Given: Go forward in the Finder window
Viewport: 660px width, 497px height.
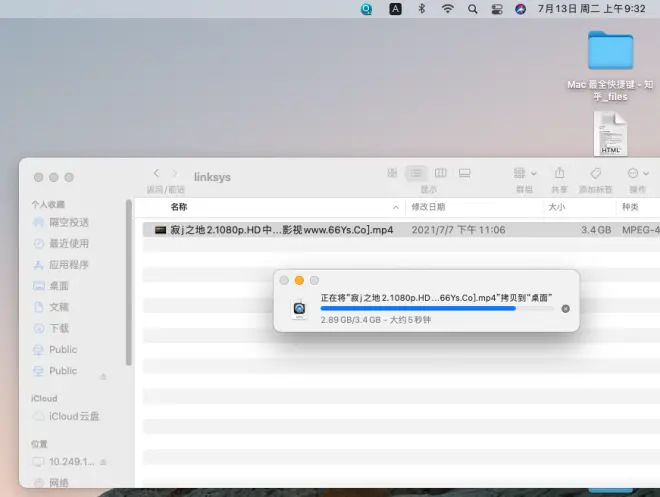Looking at the screenshot, I should (174, 173).
